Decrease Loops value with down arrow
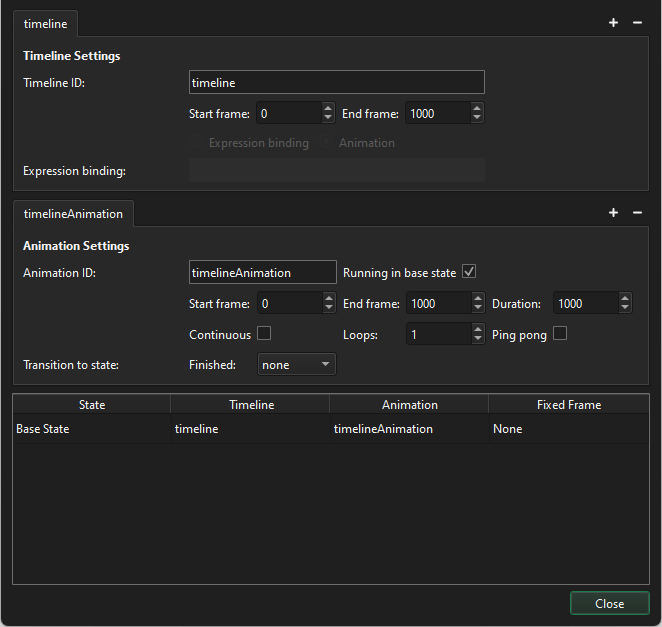Image resolution: width=662 pixels, height=627 pixels. tap(477, 339)
